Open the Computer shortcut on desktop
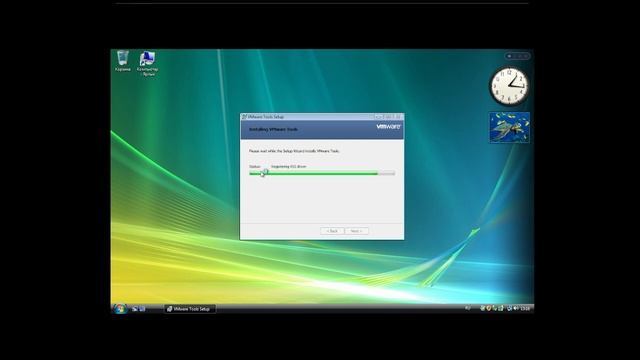This screenshot has width=640, height=360. click(x=147, y=64)
